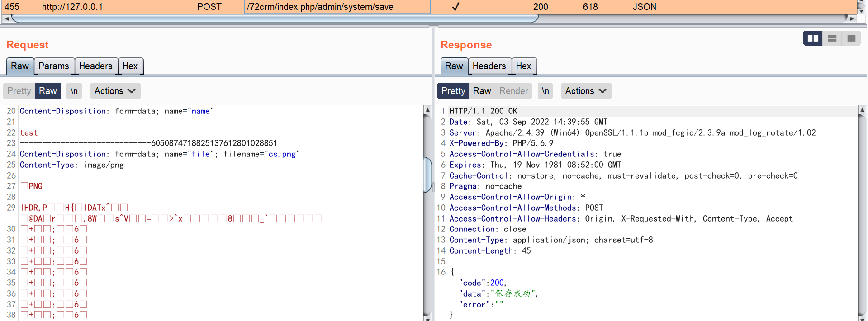Click Content-Type: image/png request line
The width and height of the screenshot is (868, 321).
(72, 165)
